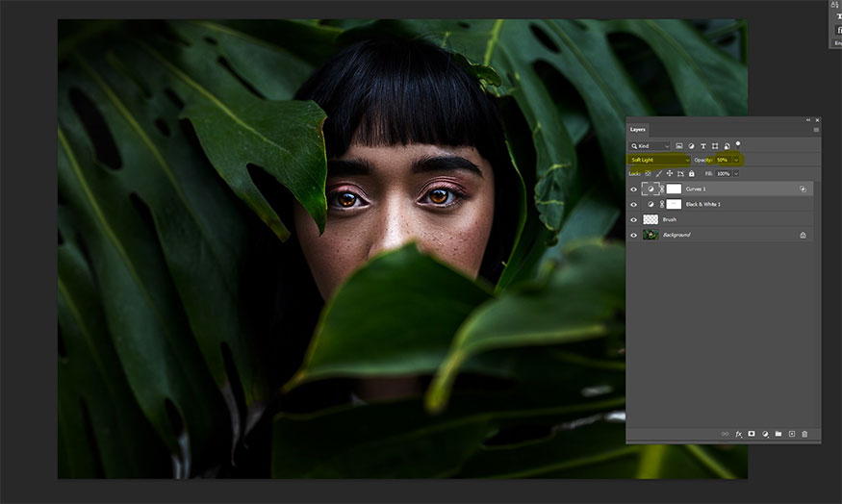Viewport: 842px width, 504px height.
Task: Add a layer mask icon
Action: pyautogui.click(x=752, y=434)
